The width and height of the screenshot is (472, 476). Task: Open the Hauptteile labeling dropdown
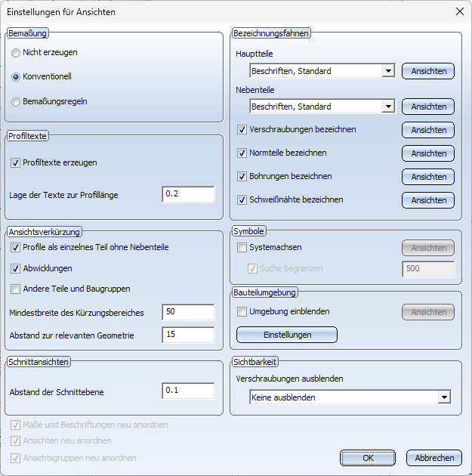(x=387, y=72)
